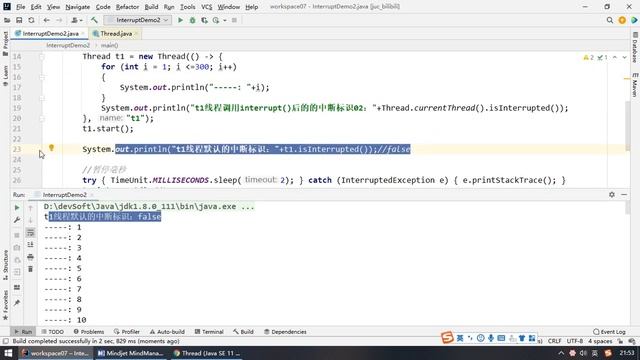Screen dimensions: 640x360
Task: Select the InterruptDemo2 Run tab
Action: (x=64, y=195)
